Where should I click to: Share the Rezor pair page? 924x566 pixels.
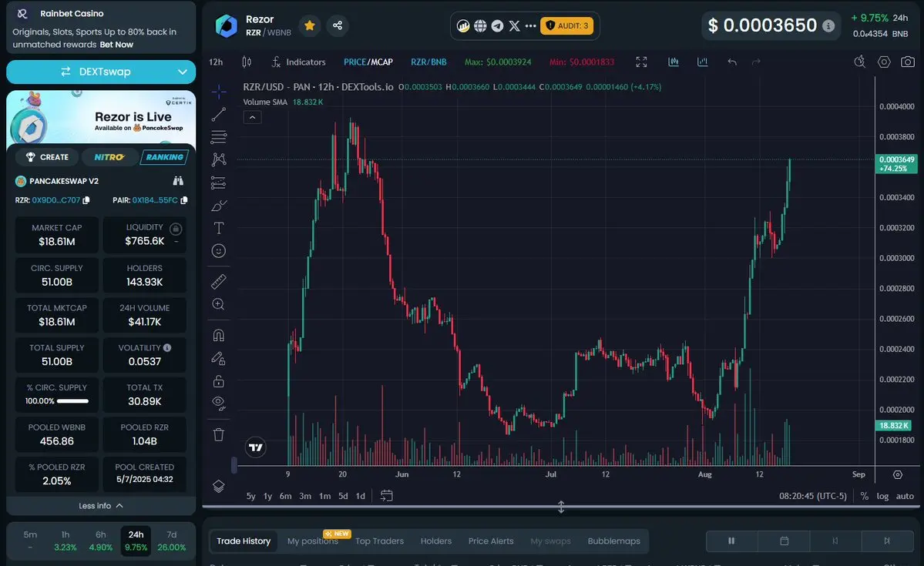pyautogui.click(x=338, y=25)
